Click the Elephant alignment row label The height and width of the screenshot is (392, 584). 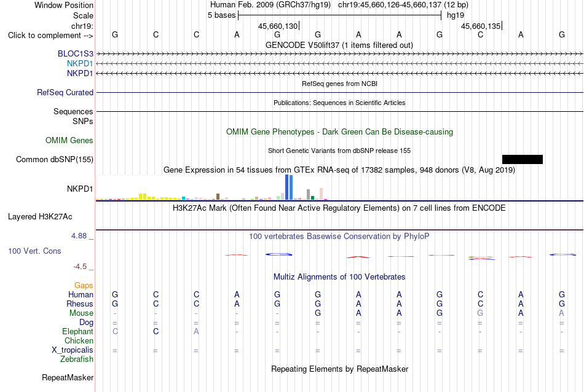[77, 331]
